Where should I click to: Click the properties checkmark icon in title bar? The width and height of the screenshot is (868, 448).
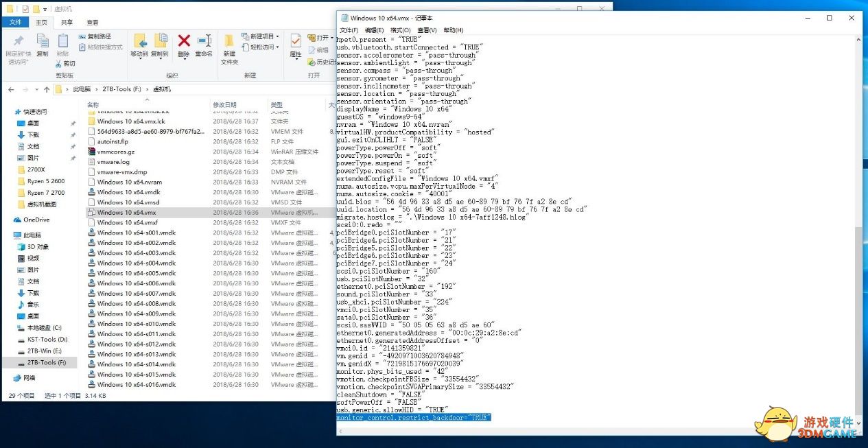pyautogui.click(x=25, y=9)
